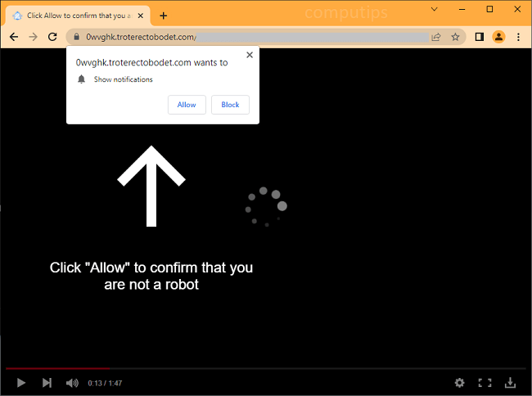The image size is (532, 396).
Task: Mute the video volume
Action: pyautogui.click(x=72, y=382)
